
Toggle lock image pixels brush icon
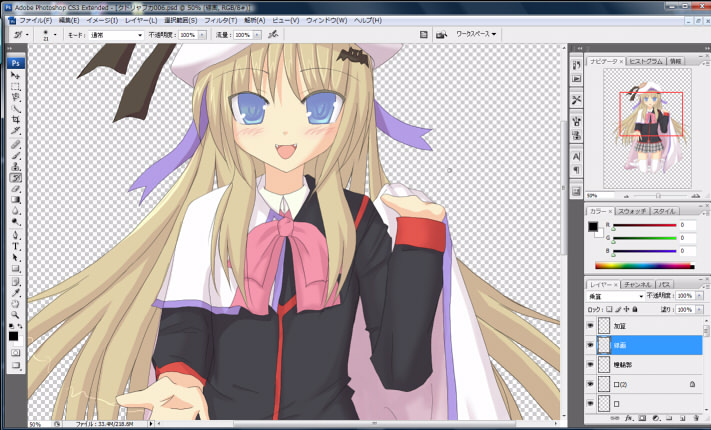click(618, 309)
